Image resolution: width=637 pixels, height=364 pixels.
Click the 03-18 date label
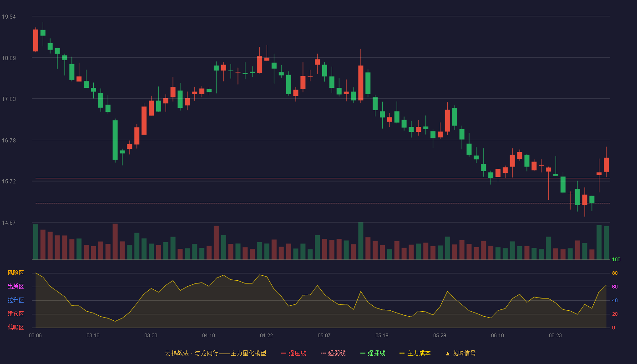[93, 335]
